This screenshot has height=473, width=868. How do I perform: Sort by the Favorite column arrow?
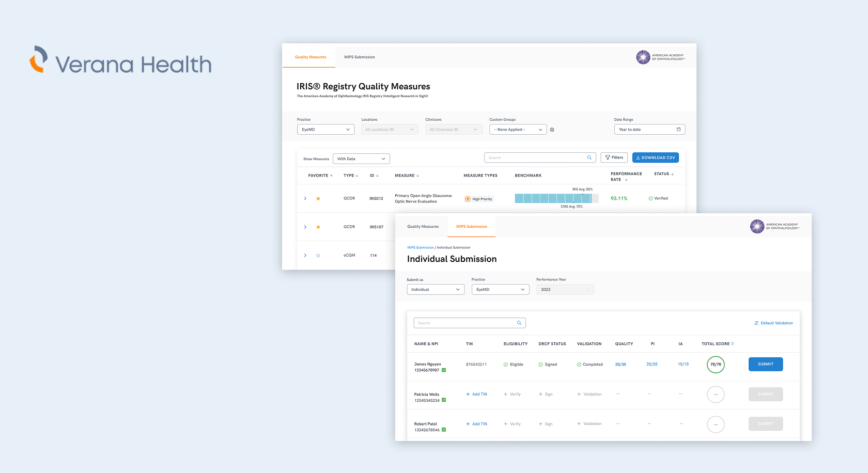pyautogui.click(x=331, y=176)
